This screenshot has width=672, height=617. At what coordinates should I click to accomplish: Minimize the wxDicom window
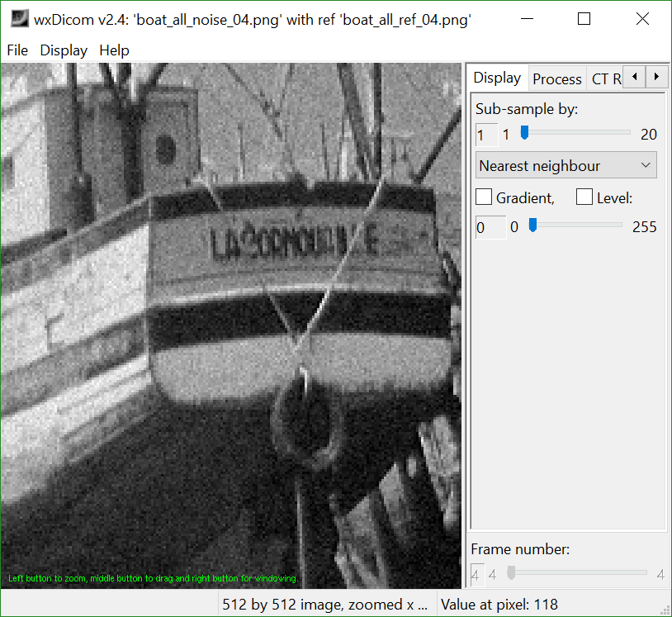(x=527, y=19)
